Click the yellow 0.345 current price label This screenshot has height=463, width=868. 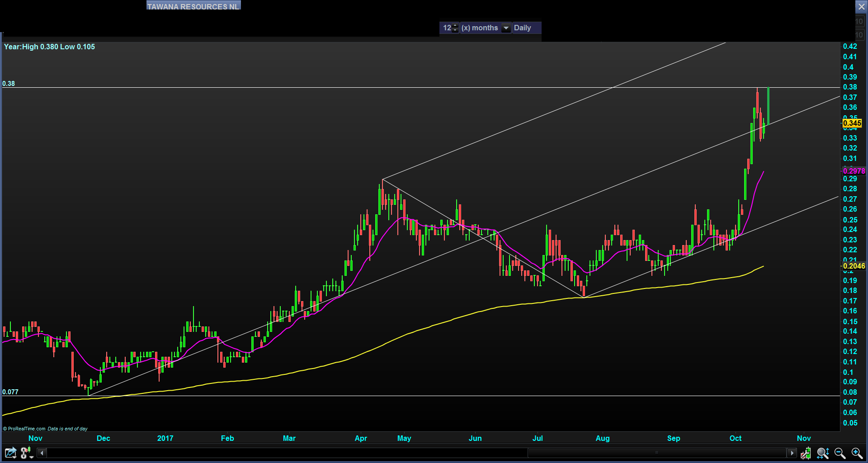click(852, 123)
